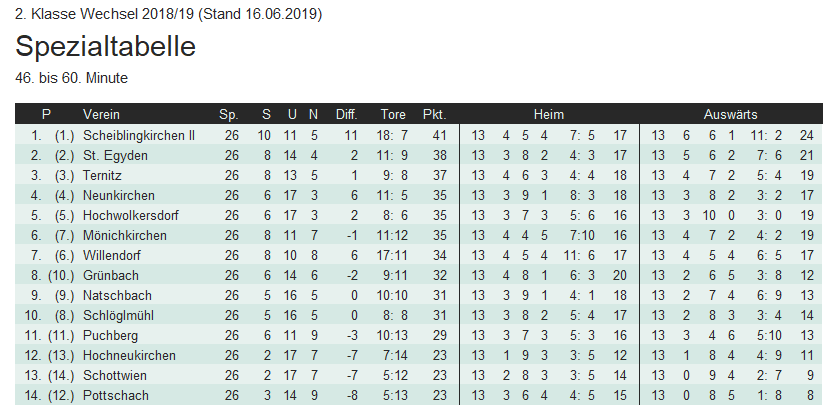Click on Willendorf in the standings

pyautogui.click(x=115, y=255)
